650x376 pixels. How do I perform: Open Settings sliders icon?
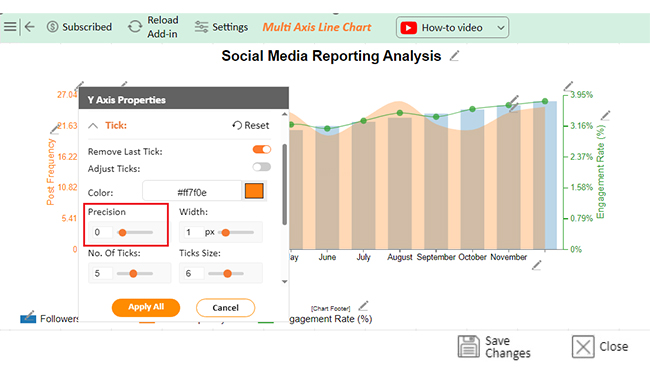pos(201,27)
